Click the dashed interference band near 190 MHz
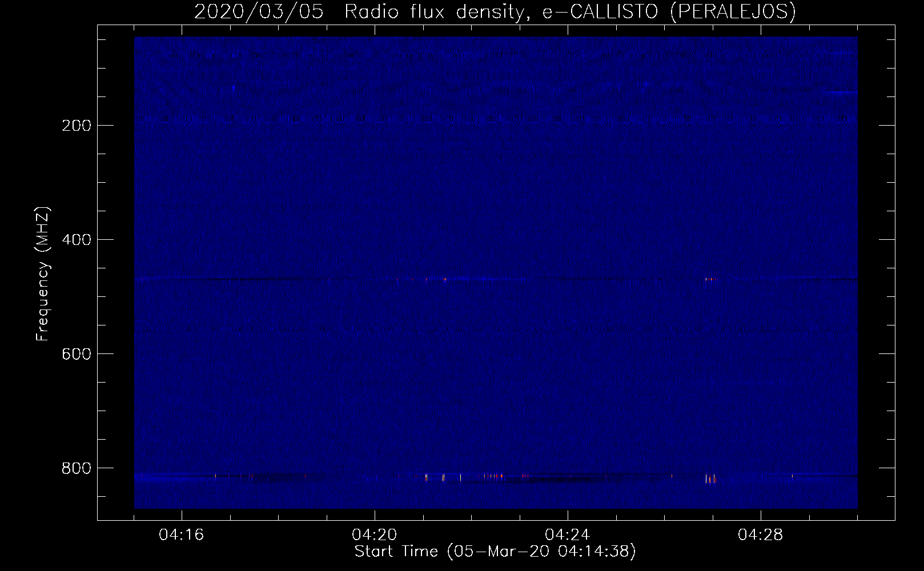924x571 pixels. click(x=496, y=119)
